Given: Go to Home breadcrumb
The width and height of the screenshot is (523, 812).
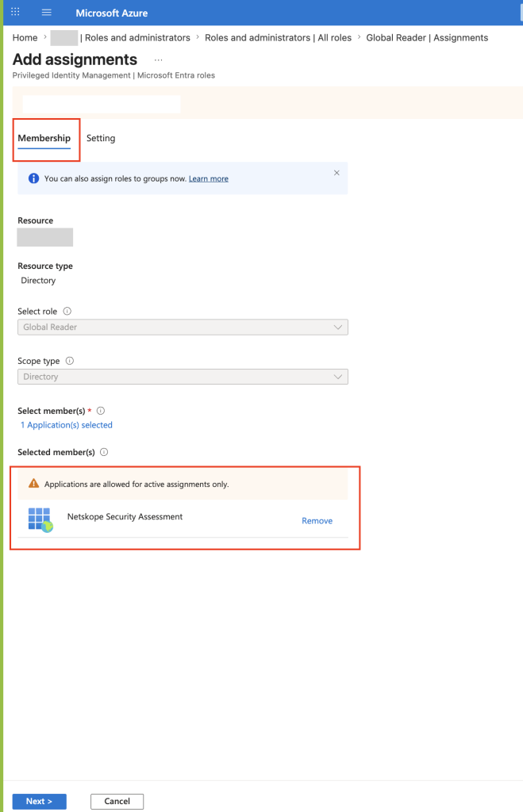Looking at the screenshot, I should point(25,38).
